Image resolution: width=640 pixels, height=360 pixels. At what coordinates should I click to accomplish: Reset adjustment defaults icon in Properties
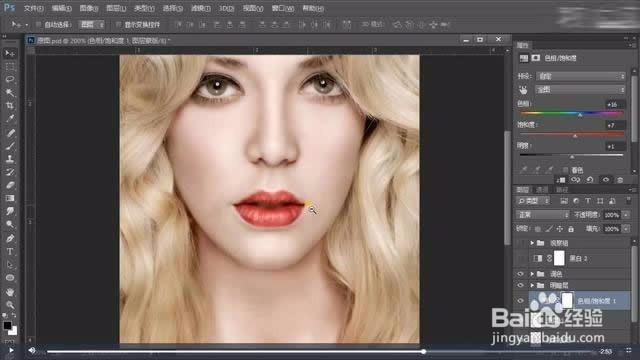tap(590, 180)
